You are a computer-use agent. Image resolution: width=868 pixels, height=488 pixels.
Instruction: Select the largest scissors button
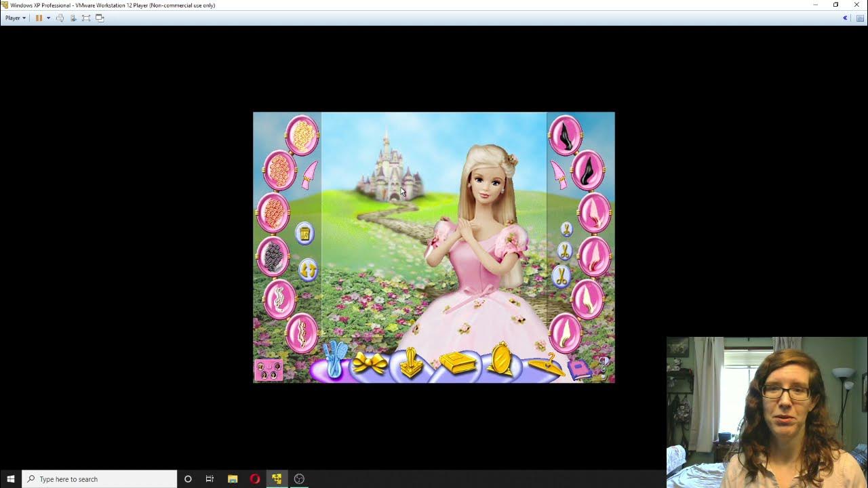pyautogui.click(x=561, y=277)
